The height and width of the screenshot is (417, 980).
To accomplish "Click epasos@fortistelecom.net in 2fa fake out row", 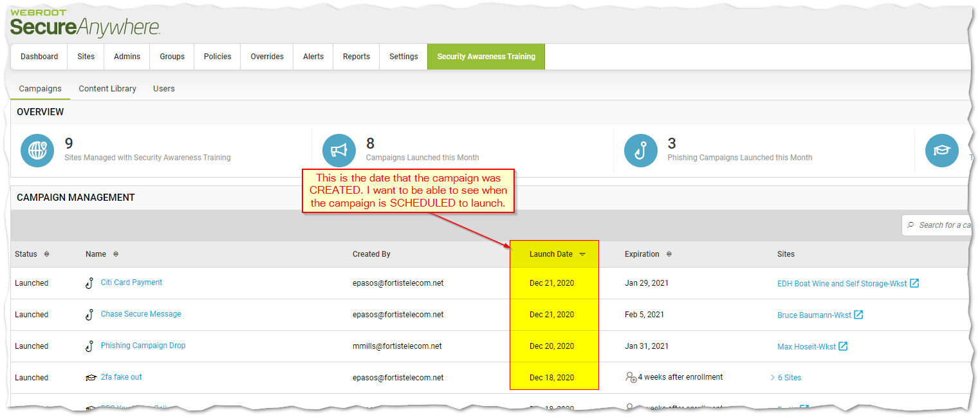I will [398, 377].
